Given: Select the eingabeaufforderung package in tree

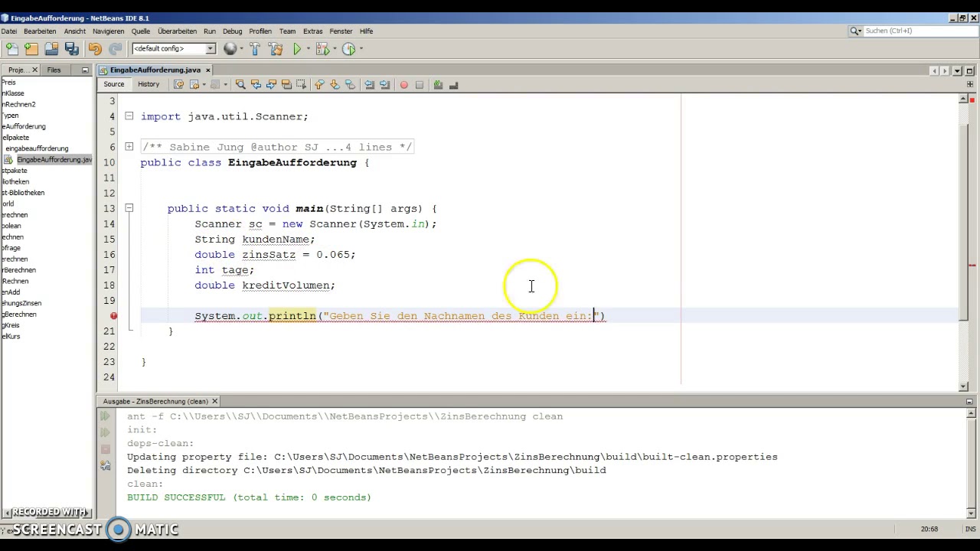Looking at the screenshot, I should pos(37,148).
